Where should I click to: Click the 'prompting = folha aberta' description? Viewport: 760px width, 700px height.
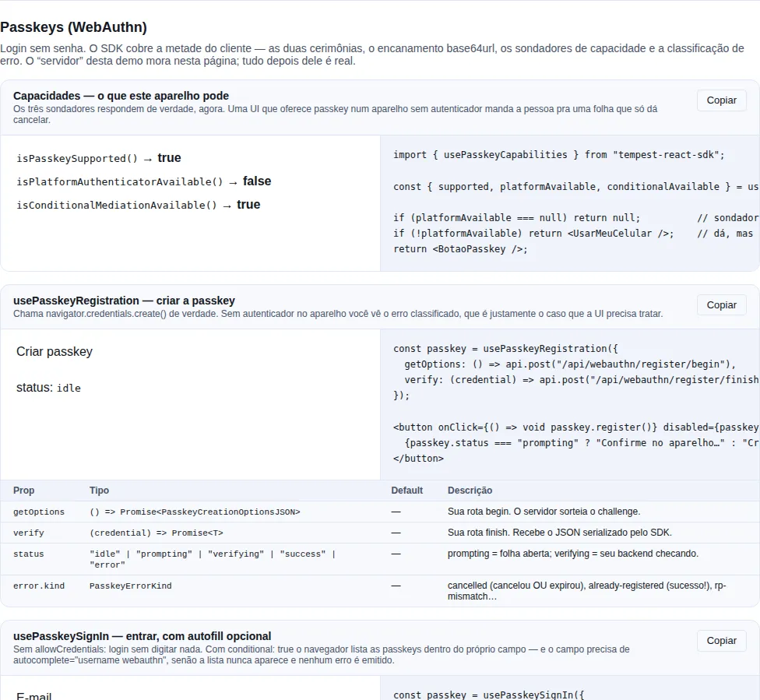click(x=573, y=554)
